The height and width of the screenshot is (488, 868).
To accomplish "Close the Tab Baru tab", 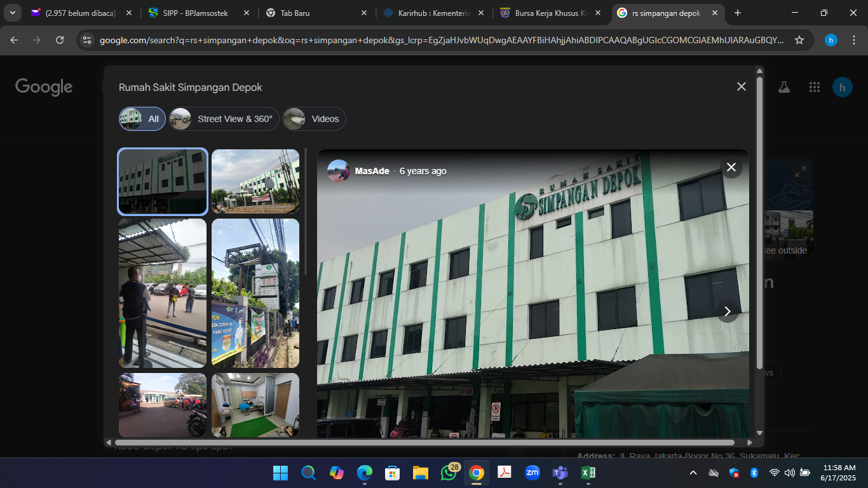I will [x=363, y=13].
